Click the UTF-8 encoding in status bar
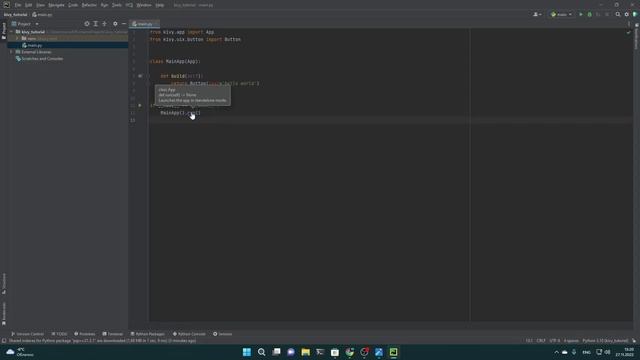The image size is (640, 360). (x=555, y=341)
